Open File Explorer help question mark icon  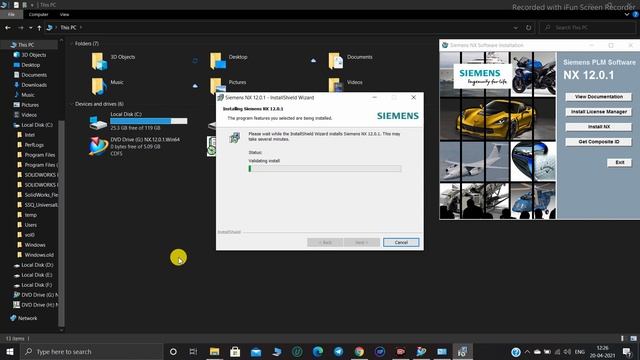pos(635,15)
